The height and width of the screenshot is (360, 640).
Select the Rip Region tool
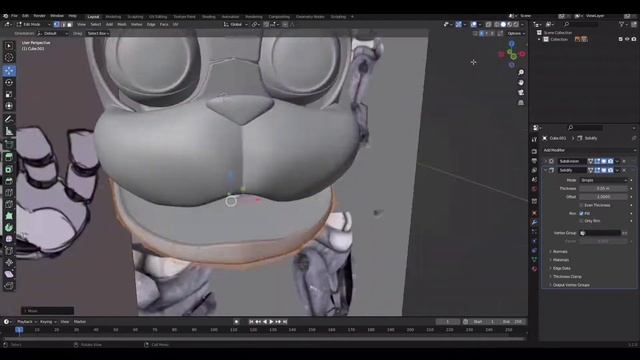pos(9,286)
